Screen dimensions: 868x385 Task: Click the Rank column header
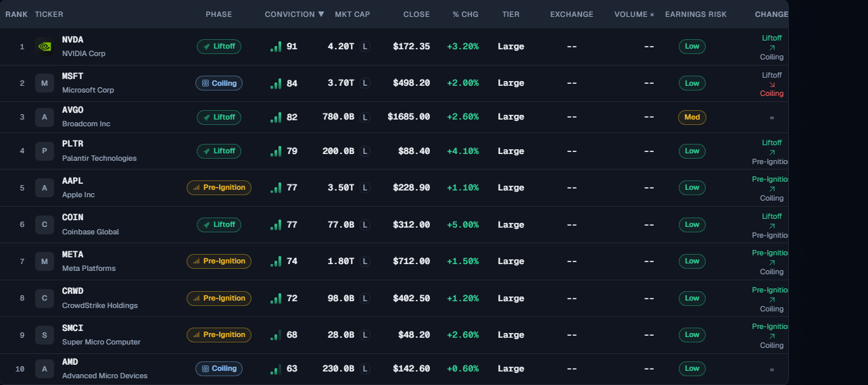(x=16, y=14)
